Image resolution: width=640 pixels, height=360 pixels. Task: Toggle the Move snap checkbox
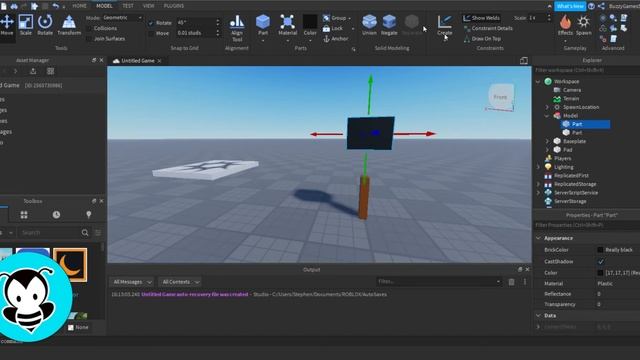[x=151, y=33]
